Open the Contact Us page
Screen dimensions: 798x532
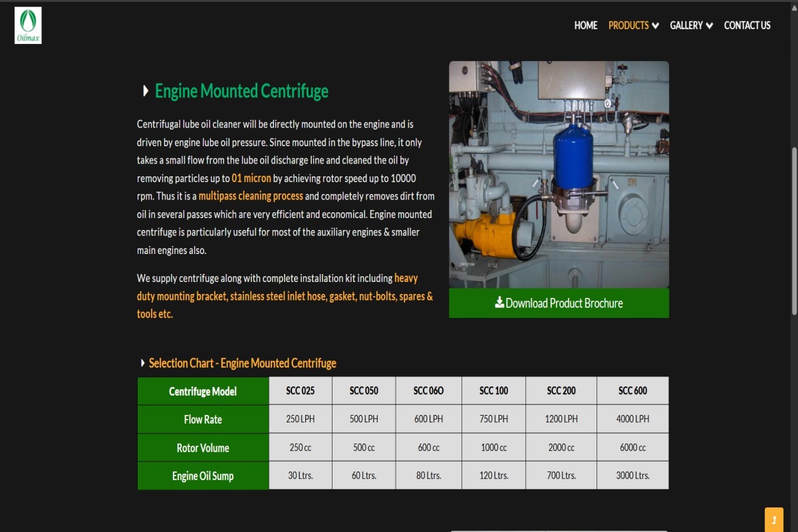[747, 25]
